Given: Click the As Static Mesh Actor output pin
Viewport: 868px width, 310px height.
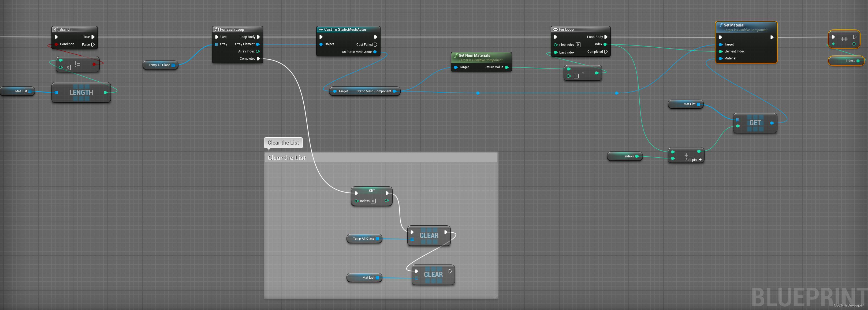Looking at the screenshot, I should 375,52.
